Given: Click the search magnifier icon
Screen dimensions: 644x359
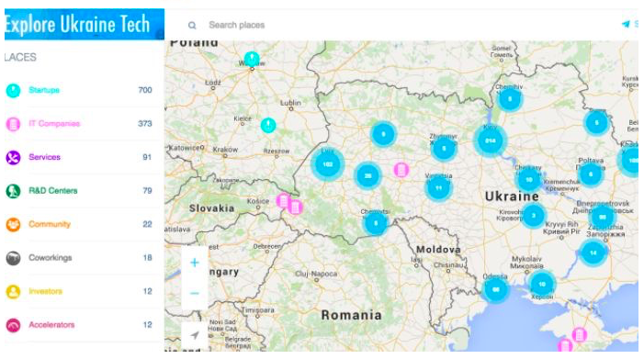Looking at the screenshot, I should click(x=192, y=26).
